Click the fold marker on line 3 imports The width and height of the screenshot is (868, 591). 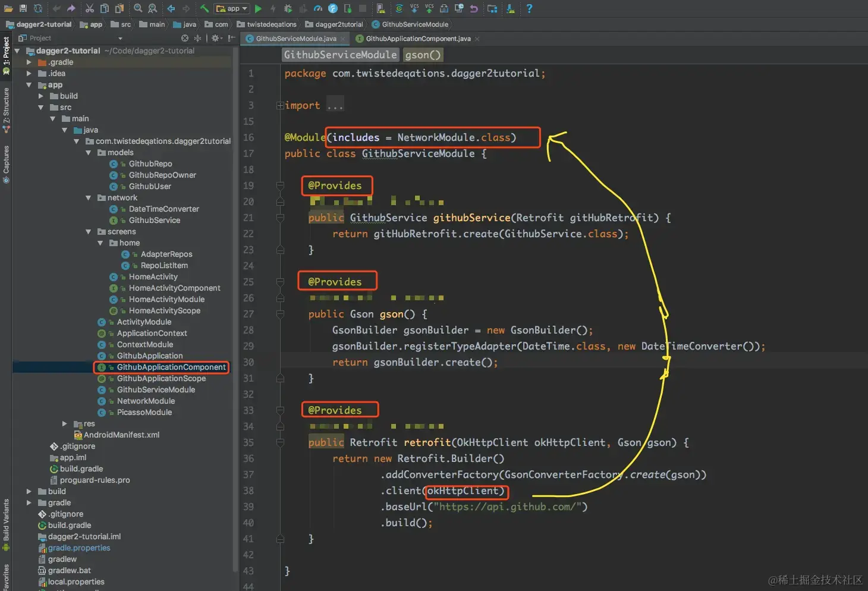coord(279,105)
